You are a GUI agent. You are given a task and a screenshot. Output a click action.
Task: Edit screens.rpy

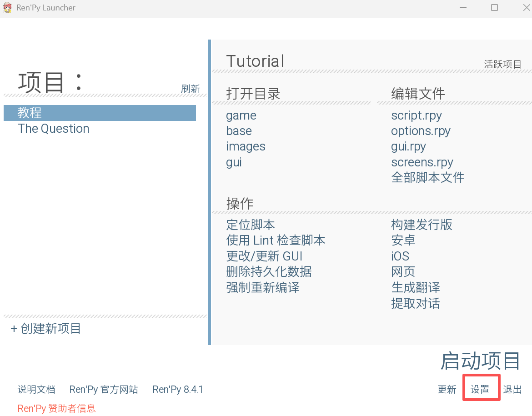422,162
